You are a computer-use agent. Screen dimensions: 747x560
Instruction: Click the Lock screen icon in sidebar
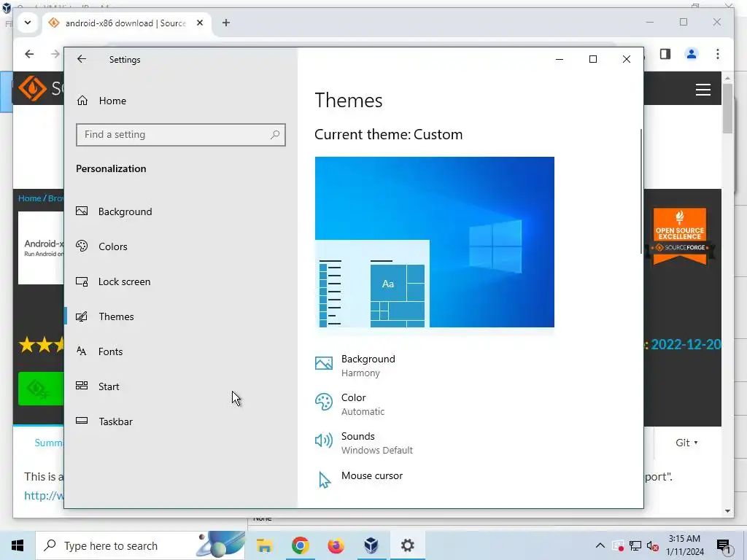click(82, 281)
